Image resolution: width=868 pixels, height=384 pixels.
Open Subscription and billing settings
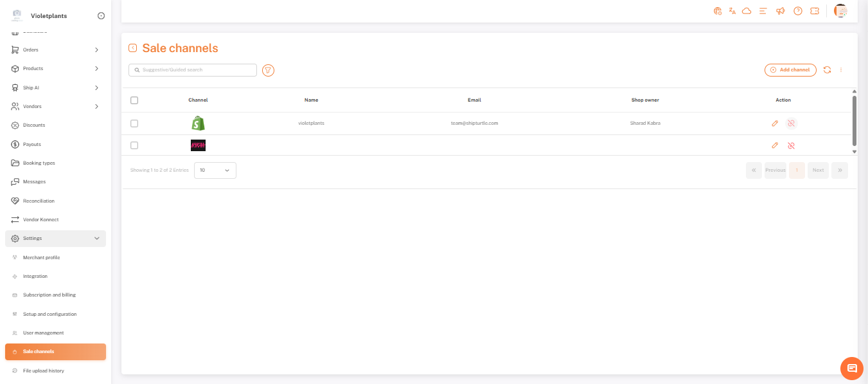click(x=49, y=295)
